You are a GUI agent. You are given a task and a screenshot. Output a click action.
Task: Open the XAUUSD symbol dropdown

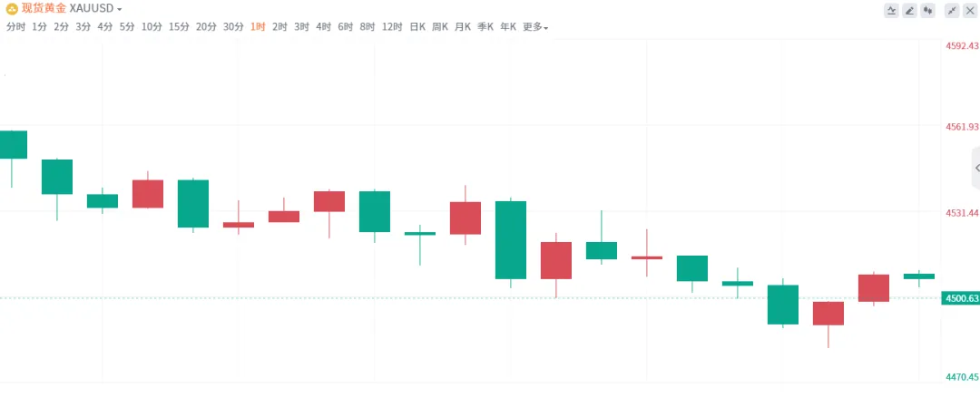[95, 9]
